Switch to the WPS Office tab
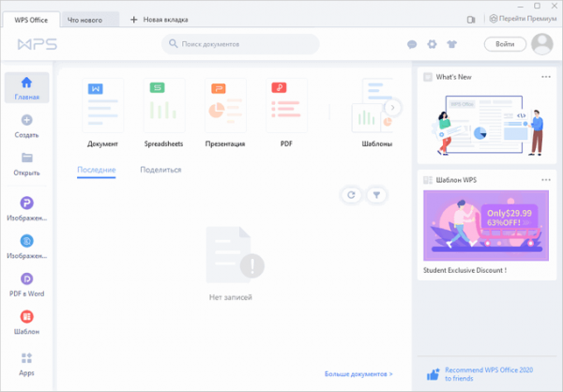Screen dimensions: 563x392 click(x=31, y=20)
